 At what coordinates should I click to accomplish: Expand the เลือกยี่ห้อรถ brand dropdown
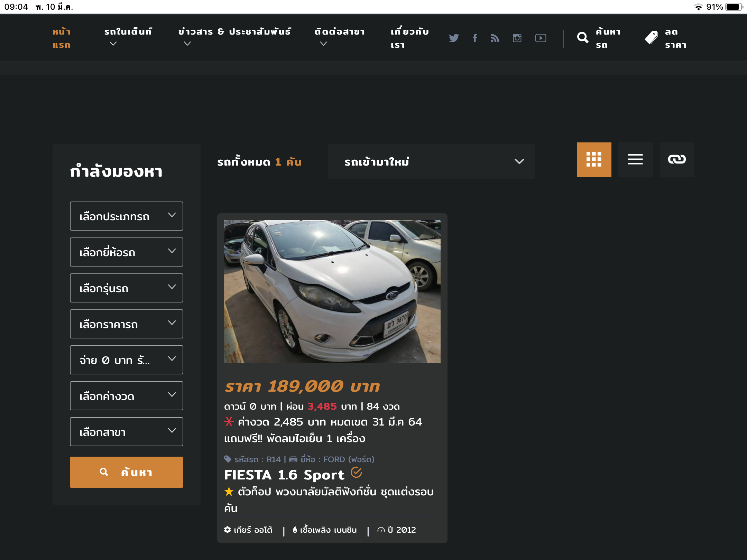(x=126, y=252)
